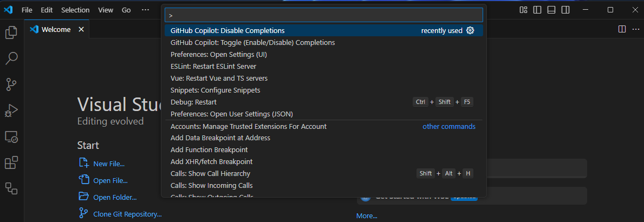Click the Open Folder icon in Start

pyautogui.click(x=84, y=196)
